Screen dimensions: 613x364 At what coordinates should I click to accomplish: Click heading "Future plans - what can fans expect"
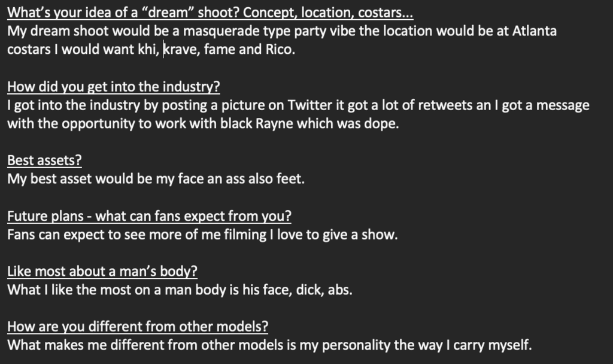(x=149, y=216)
